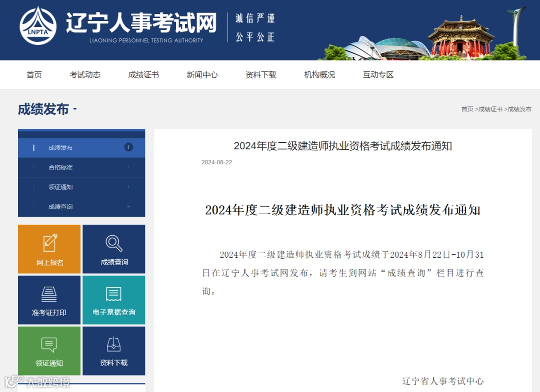Click 成绩发布 in the breadcrumb
The width and height of the screenshot is (540, 392).
pos(519,109)
